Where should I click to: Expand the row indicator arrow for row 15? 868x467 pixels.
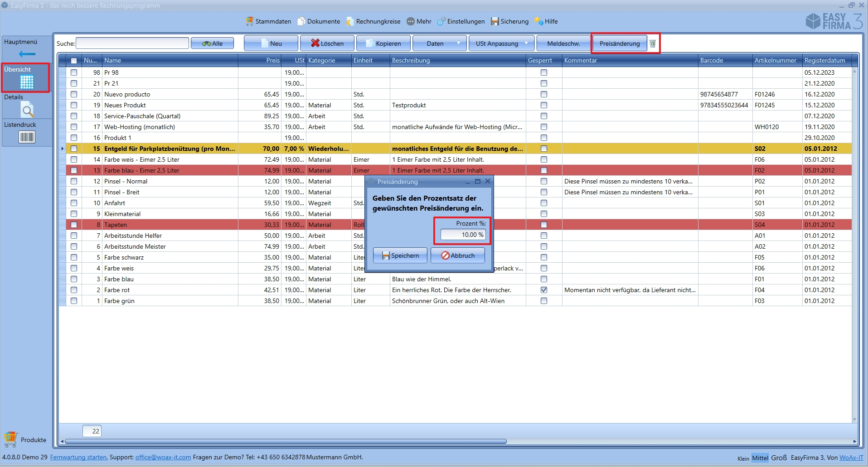(63, 149)
